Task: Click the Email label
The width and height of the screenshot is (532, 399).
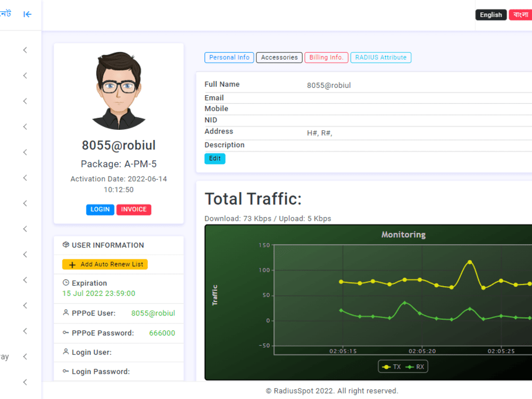Action: pos(214,98)
